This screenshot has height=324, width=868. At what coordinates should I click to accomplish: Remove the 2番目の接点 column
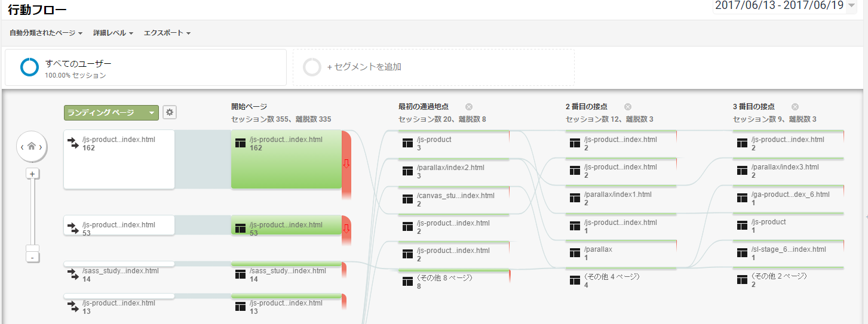pyautogui.click(x=628, y=107)
